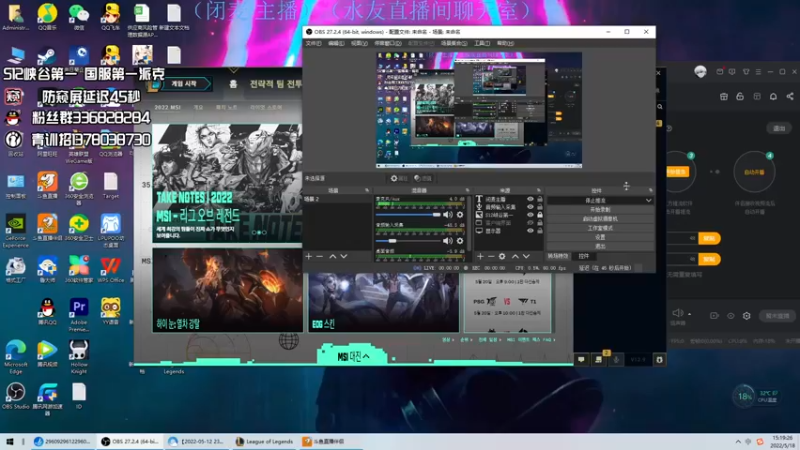Expand stop streaming button dropdown arrow

pos(648,201)
